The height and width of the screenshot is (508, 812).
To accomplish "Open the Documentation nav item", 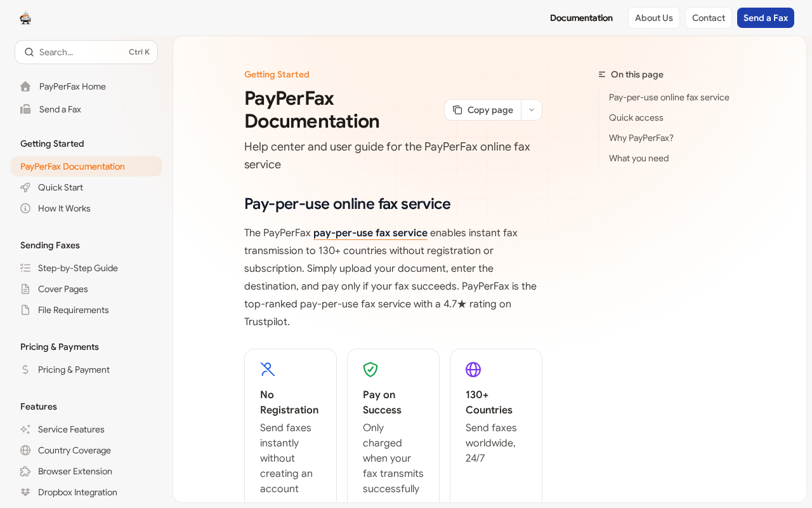I will coord(581,18).
